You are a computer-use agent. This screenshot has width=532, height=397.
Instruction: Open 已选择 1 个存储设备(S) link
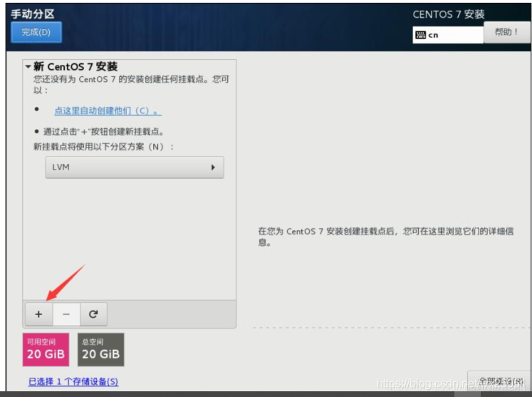[x=73, y=381]
